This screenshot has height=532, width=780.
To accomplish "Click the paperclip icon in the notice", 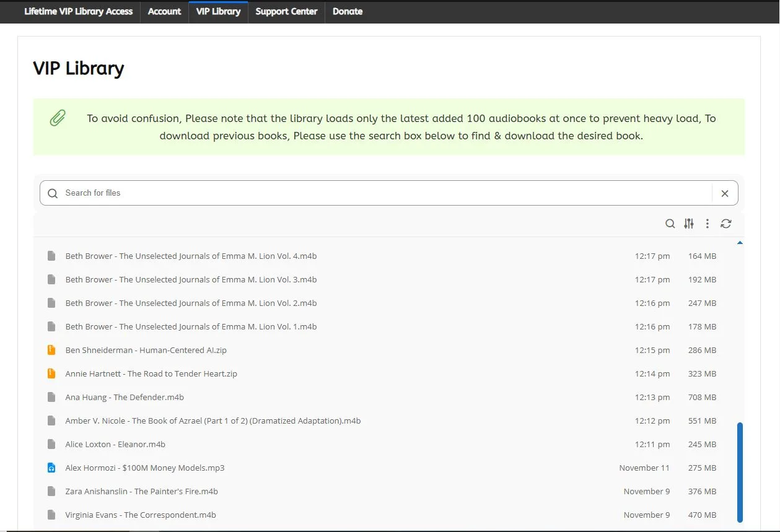I will click(58, 118).
